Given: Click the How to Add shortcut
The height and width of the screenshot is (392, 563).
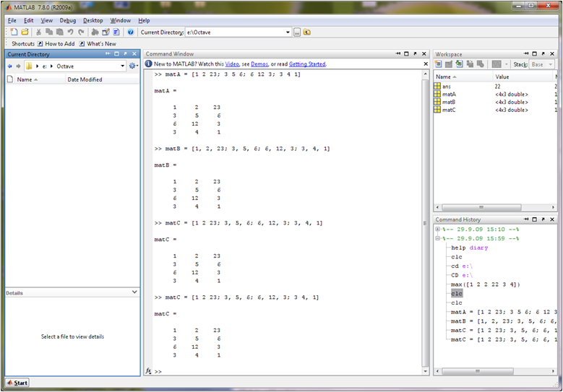Looking at the screenshot, I should (56, 44).
